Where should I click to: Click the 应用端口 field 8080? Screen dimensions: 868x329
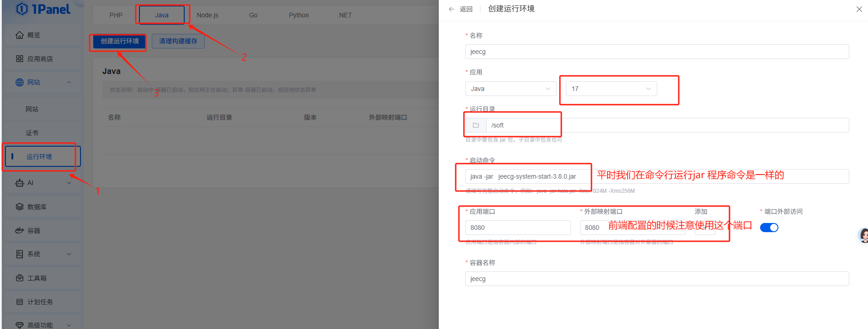tap(518, 228)
